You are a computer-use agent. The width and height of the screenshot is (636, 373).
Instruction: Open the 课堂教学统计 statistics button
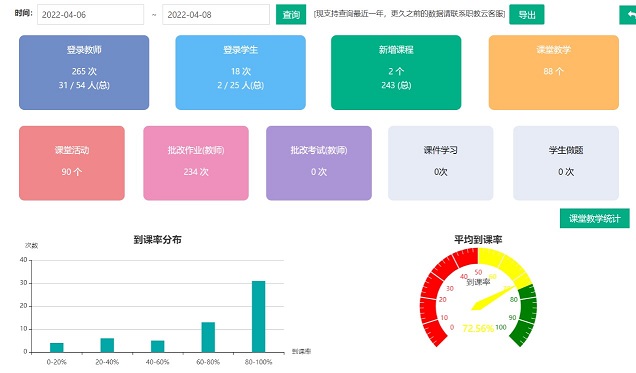(x=595, y=219)
